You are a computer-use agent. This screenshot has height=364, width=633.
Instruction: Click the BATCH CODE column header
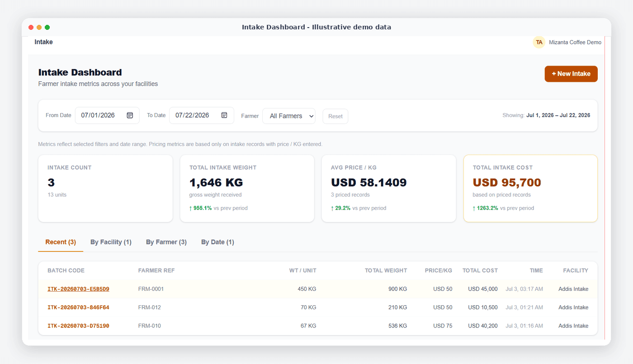coord(66,270)
